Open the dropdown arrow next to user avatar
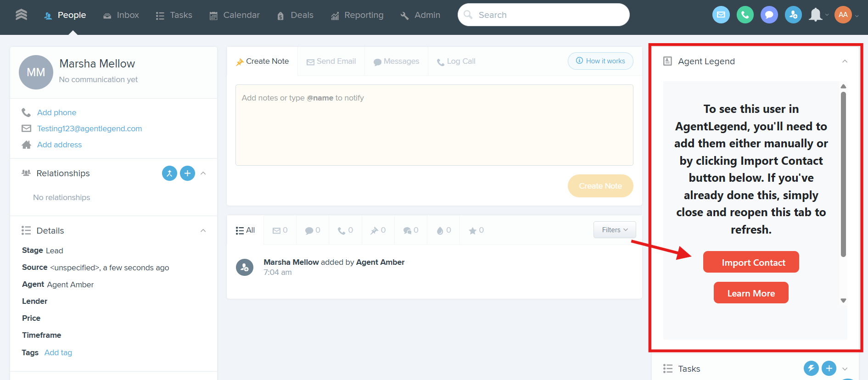The width and height of the screenshot is (868, 380). pyautogui.click(x=857, y=16)
